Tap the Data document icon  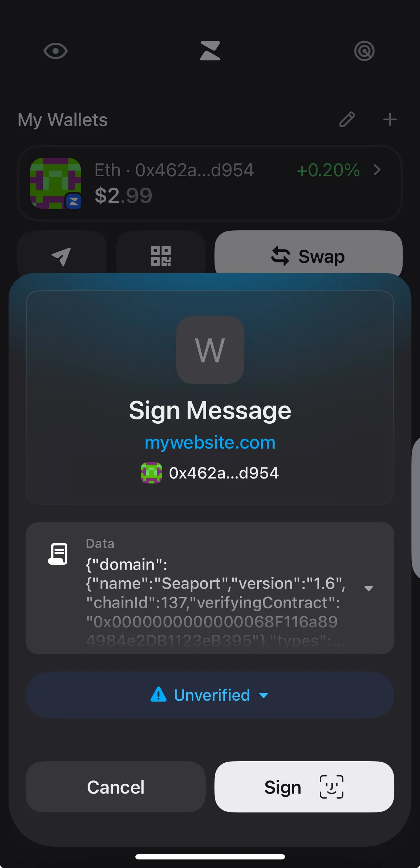pos(58,554)
